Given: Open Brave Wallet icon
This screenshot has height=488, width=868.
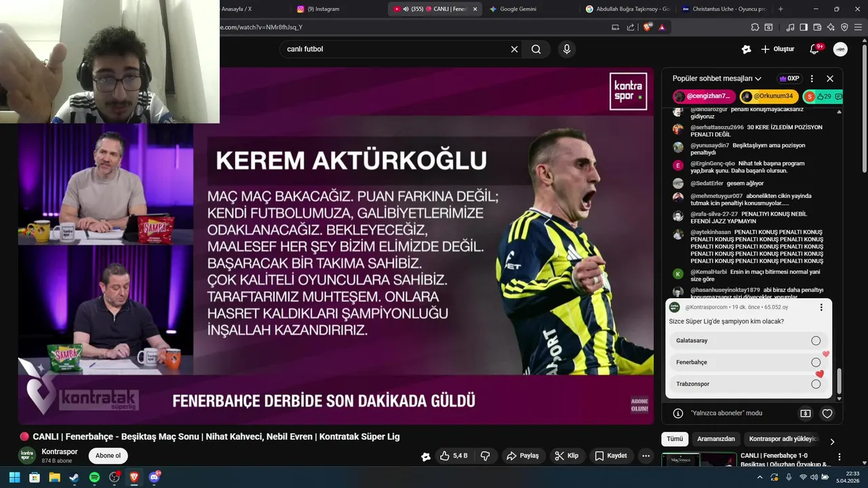Looking at the screenshot, I should (817, 27).
